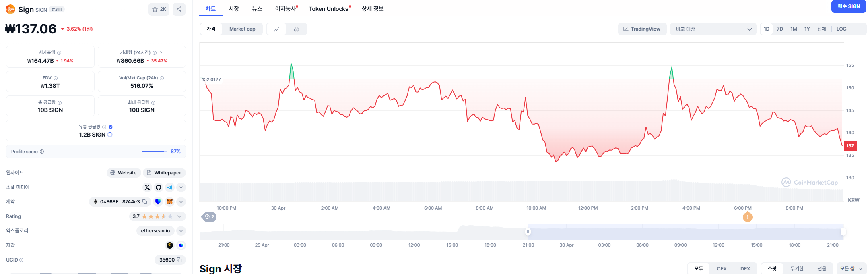This screenshot has width=868, height=274.
Task: Expand the 3.7 Rating details
Action: pyautogui.click(x=179, y=216)
